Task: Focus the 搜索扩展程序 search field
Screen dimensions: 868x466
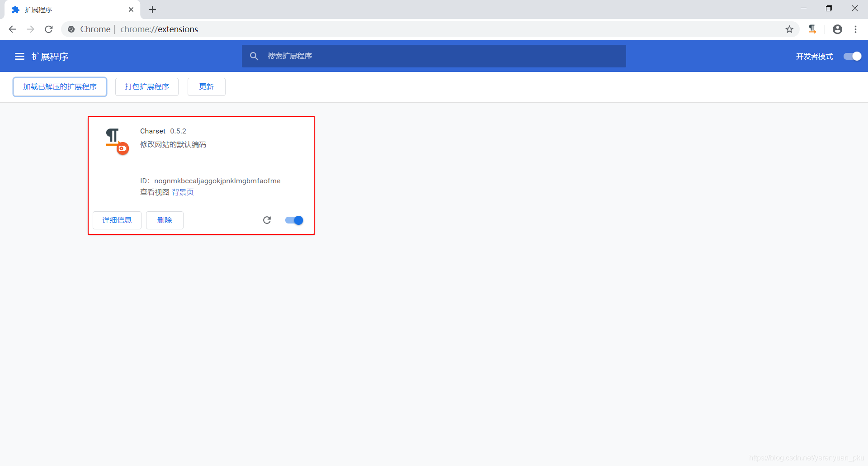Action: tap(434, 56)
